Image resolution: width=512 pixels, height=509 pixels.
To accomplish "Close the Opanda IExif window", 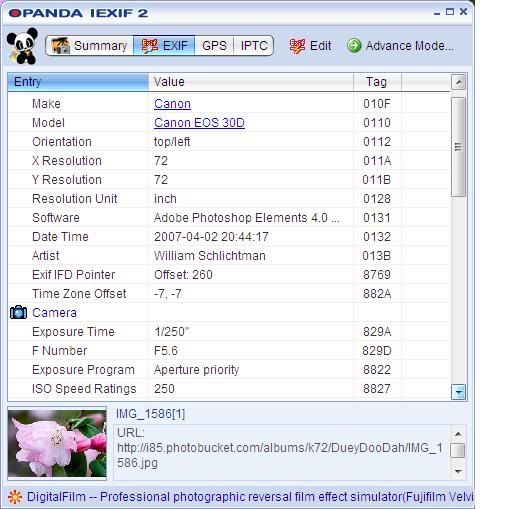I will click(463, 12).
